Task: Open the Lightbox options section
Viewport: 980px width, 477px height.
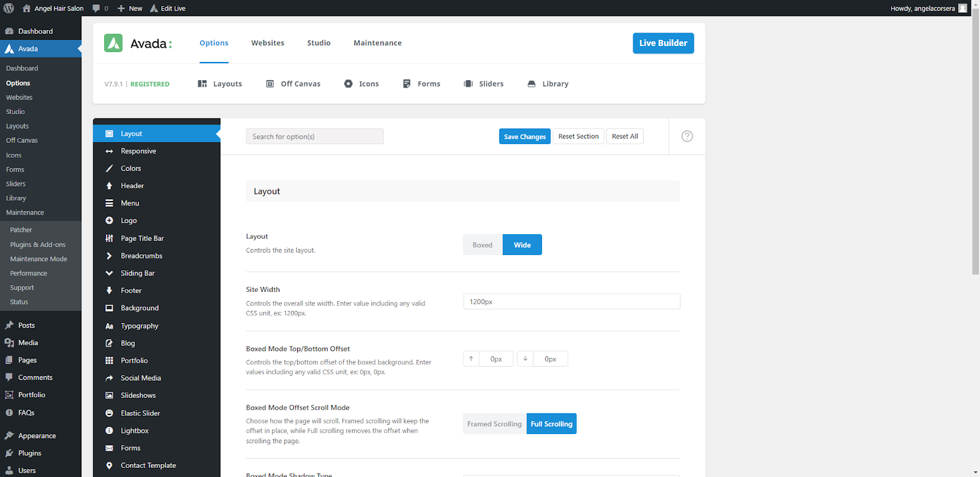Action: click(x=156, y=431)
